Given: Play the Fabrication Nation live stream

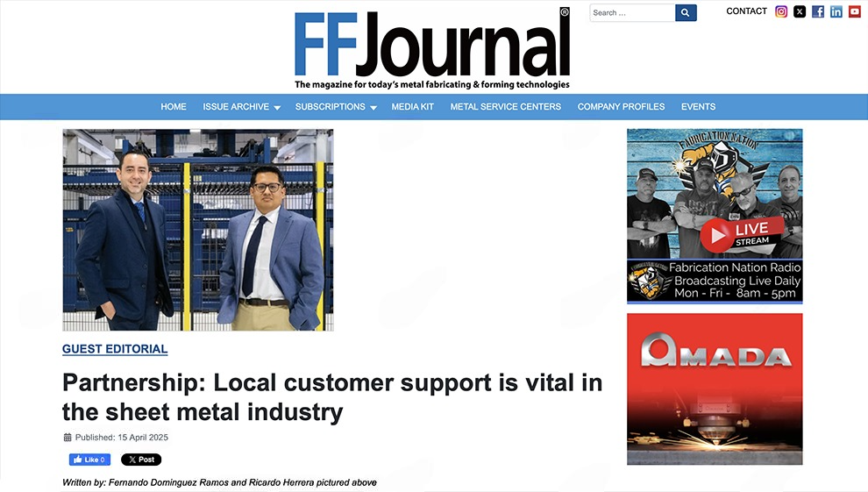Looking at the screenshot, I should pyautogui.click(x=716, y=235).
